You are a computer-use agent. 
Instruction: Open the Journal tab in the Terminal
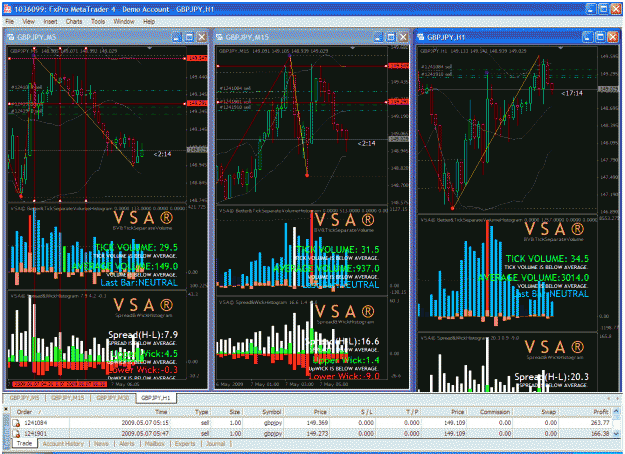[x=216, y=444]
